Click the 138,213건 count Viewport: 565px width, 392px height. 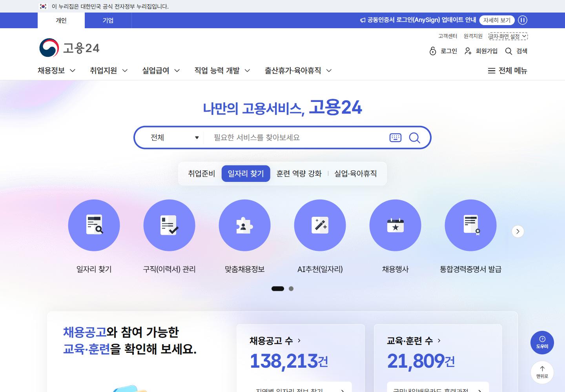(x=289, y=361)
